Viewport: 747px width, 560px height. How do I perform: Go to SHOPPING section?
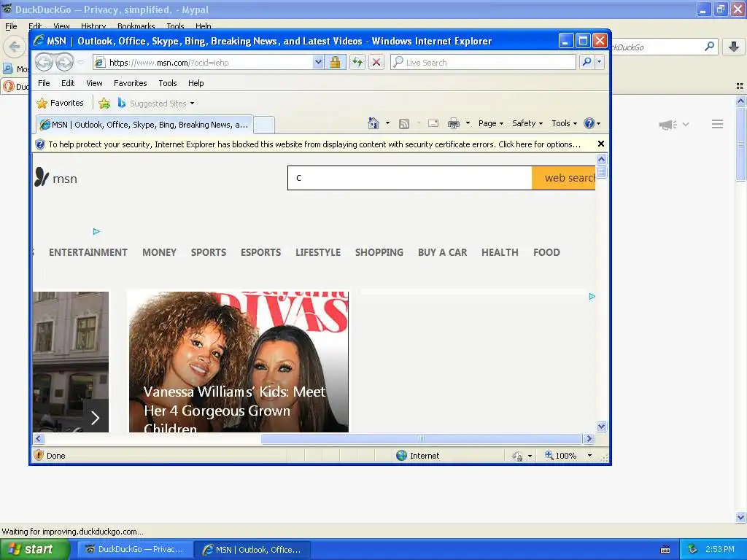point(379,252)
